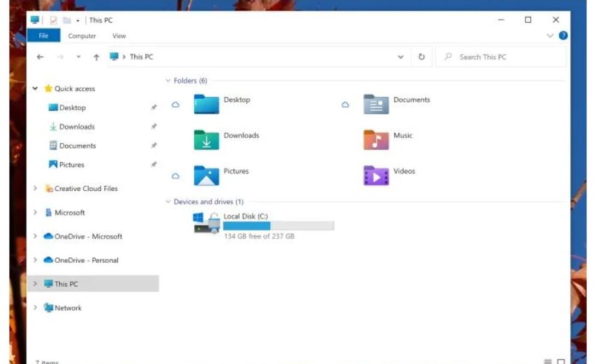The height and width of the screenshot is (364, 602).
Task: Click inside the Search This PC field
Action: click(x=493, y=56)
